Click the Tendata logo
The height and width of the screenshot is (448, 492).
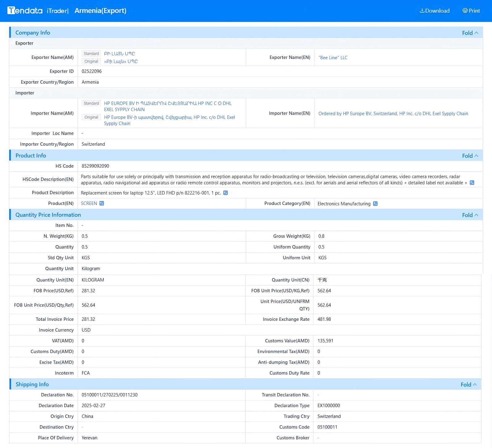(x=25, y=10)
